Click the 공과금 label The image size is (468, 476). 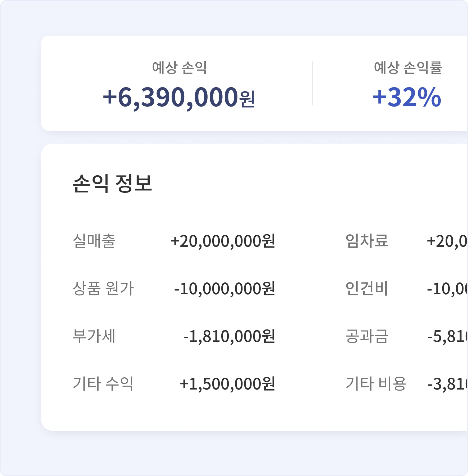367,336
